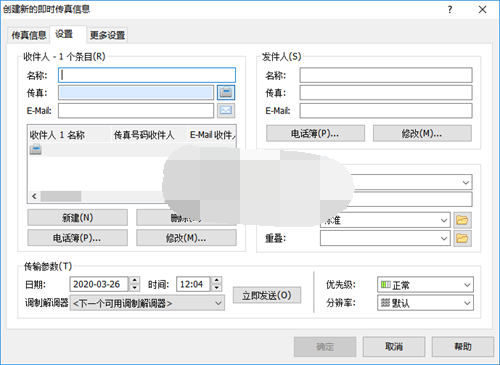Open the 分辨率 resolution dropdown

[x=425, y=303]
